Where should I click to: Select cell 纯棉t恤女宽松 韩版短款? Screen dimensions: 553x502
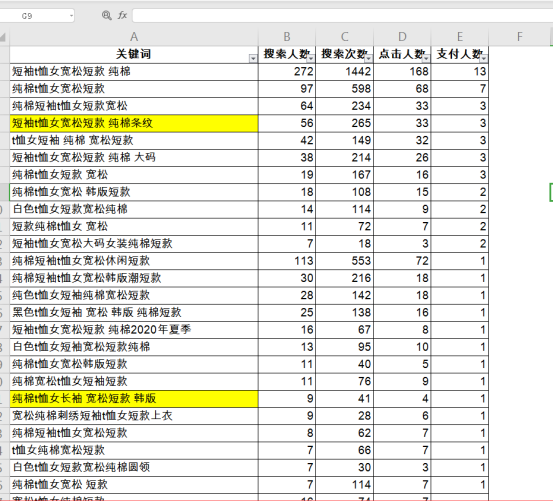point(134,192)
